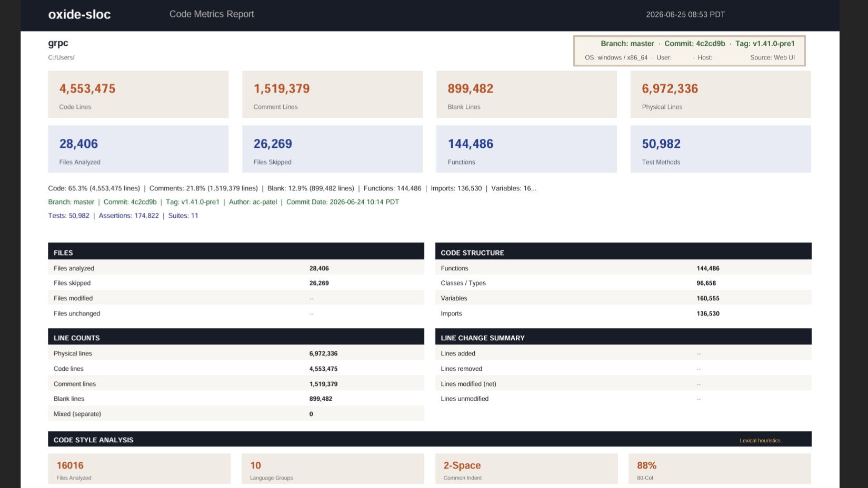Click the CODE STRUCTURE section header
This screenshot has height=488, width=868.
[623, 251]
